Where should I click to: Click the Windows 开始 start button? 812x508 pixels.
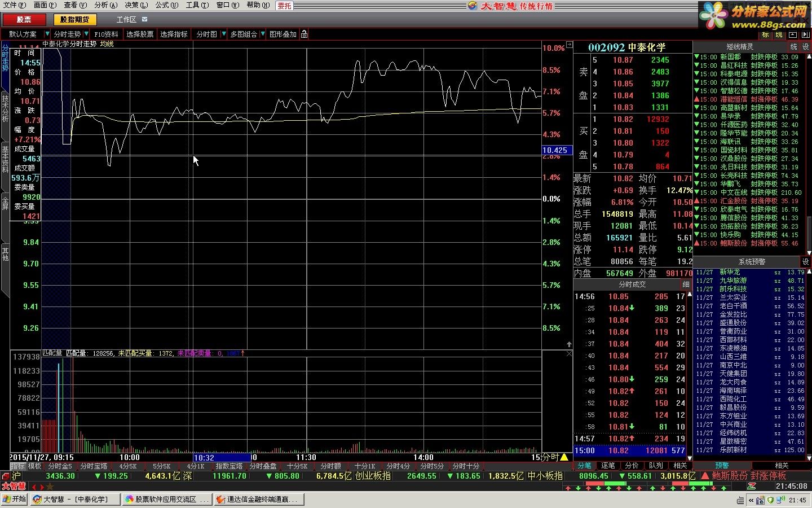click(15, 500)
